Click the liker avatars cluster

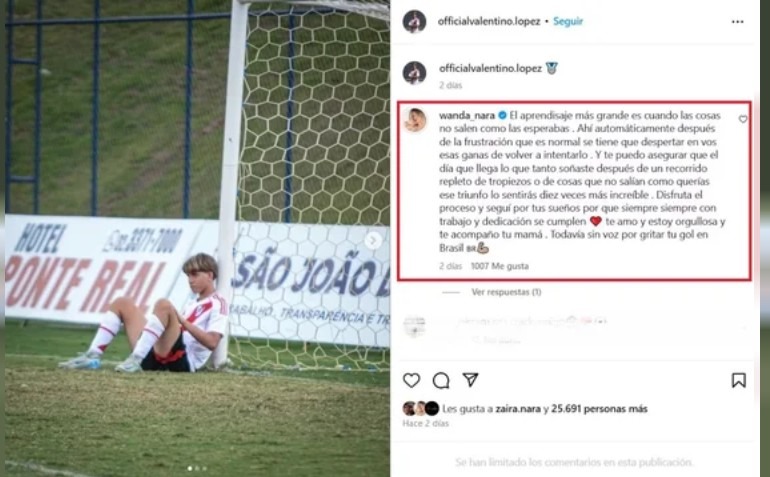[x=421, y=409]
